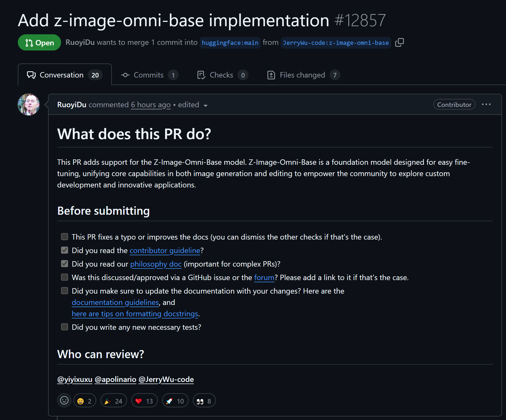Image resolution: width=506 pixels, height=420 pixels.
Task: Click the 'Who can review?' heading
Action: point(101,354)
